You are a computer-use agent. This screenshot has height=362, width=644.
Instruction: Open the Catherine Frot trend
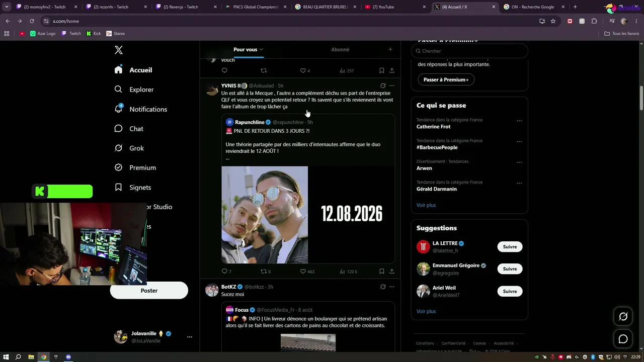pos(433,127)
